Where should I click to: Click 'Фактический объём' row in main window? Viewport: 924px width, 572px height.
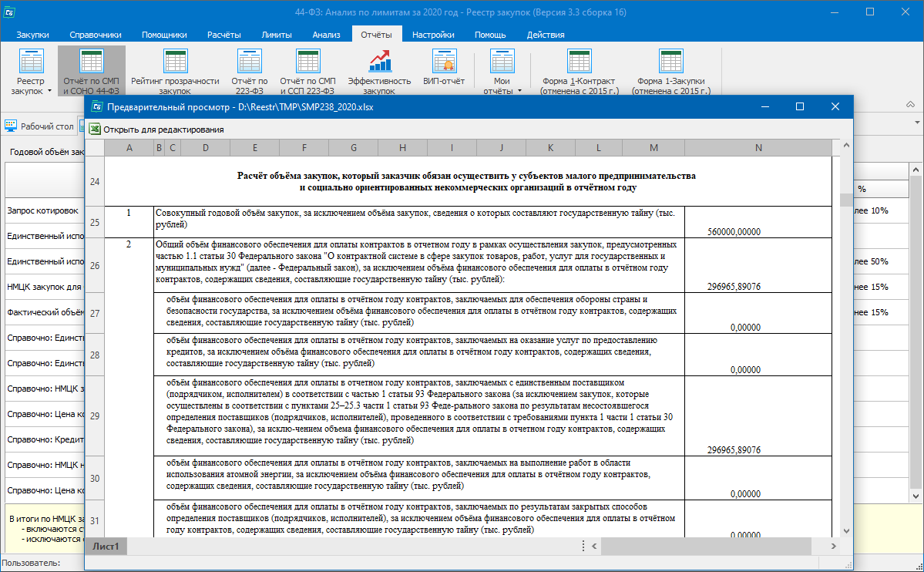[45, 312]
